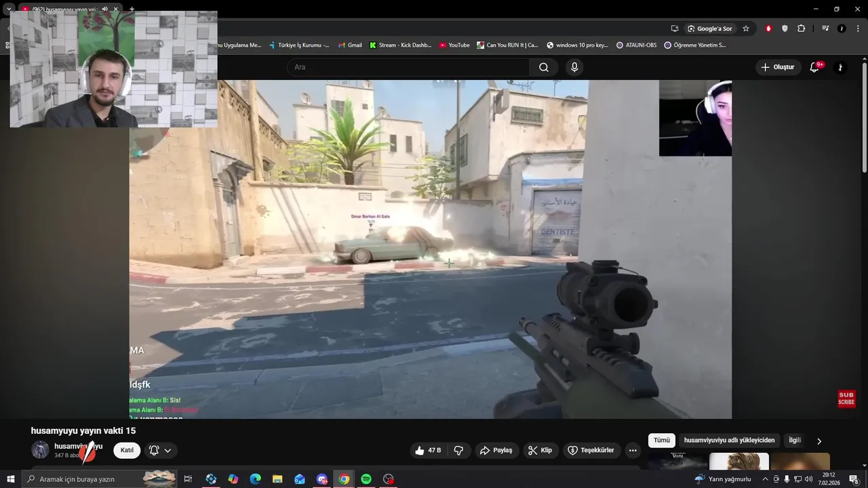Send thanks via Teşekkürler button
This screenshot has height=488, width=868.
tap(591, 450)
